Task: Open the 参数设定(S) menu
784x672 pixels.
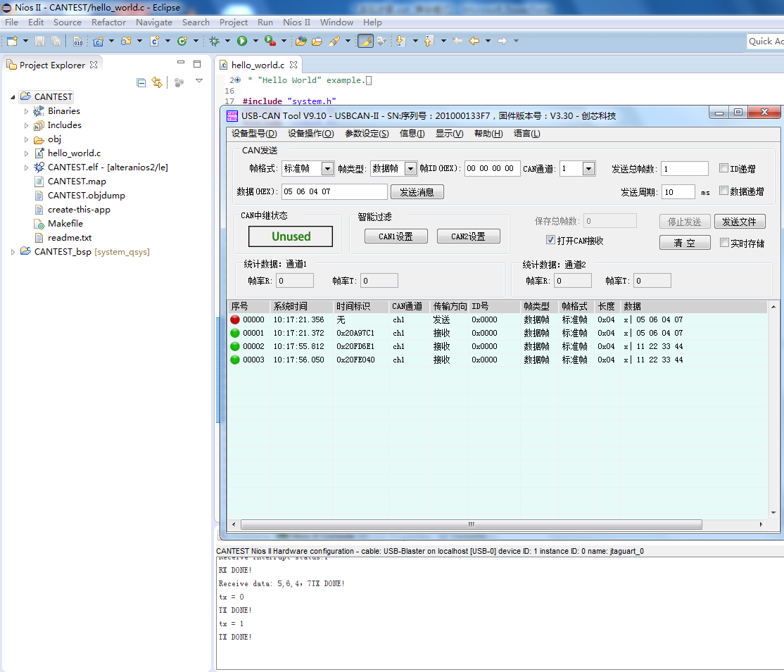Action: 367,134
